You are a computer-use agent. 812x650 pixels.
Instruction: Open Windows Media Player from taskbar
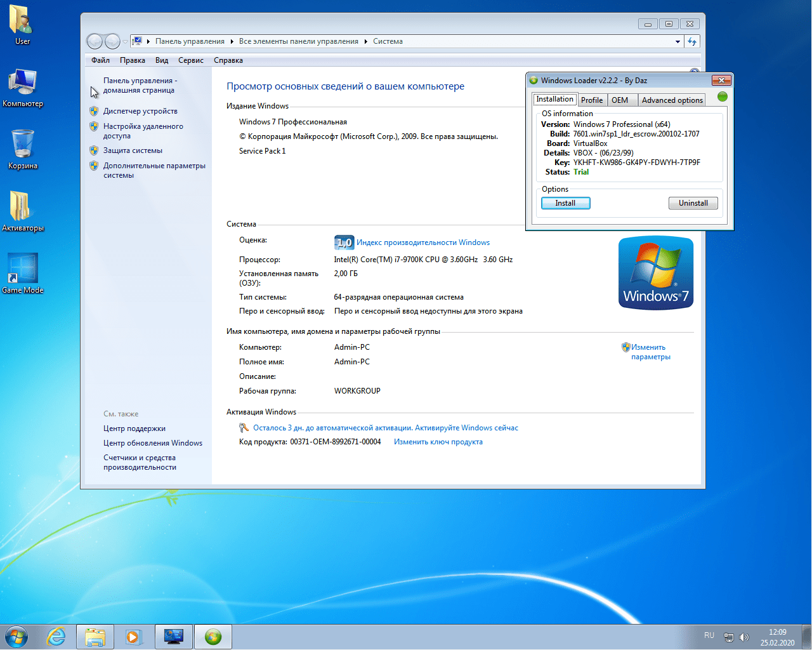[x=134, y=637]
